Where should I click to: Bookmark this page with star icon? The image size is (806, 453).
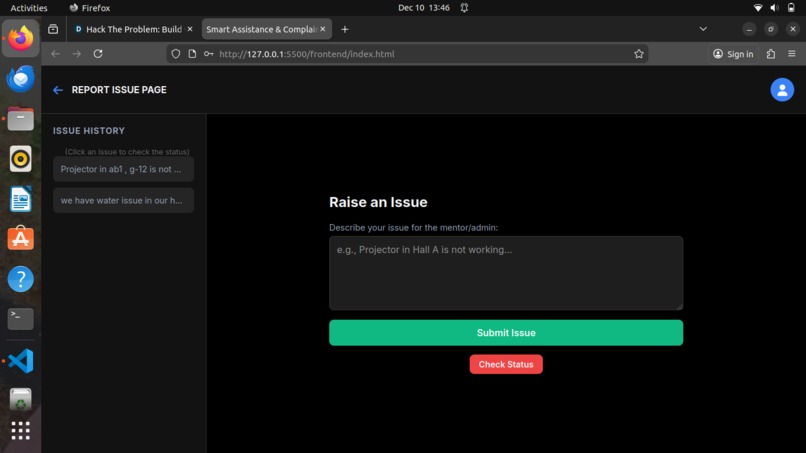[x=638, y=53]
